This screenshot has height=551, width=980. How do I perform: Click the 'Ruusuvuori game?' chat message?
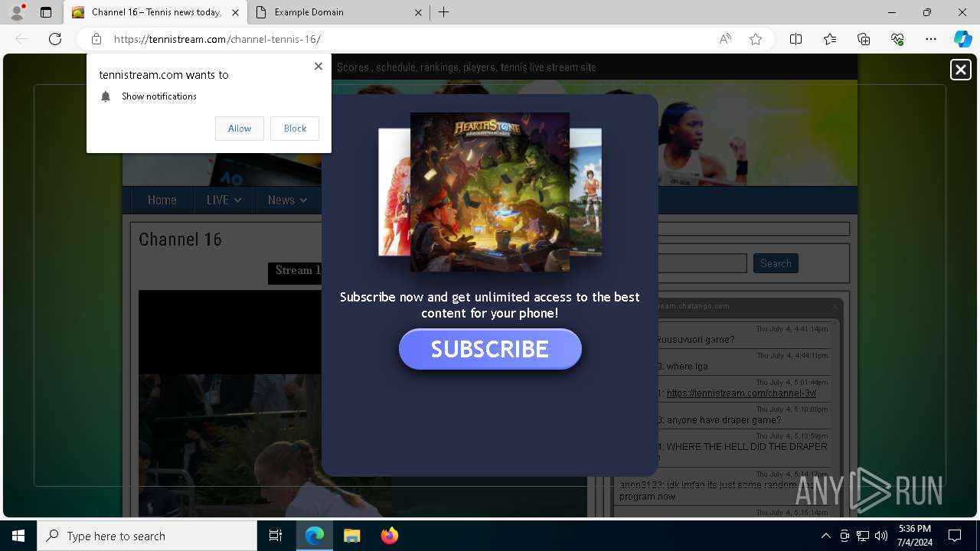click(695, 340)
